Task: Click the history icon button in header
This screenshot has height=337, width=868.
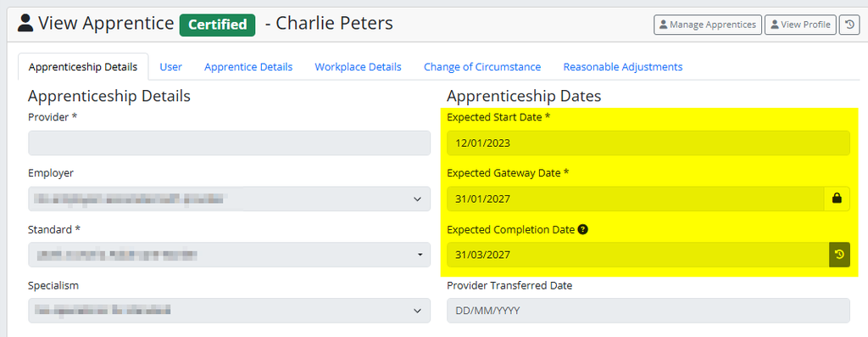Action: click(849, 25)
